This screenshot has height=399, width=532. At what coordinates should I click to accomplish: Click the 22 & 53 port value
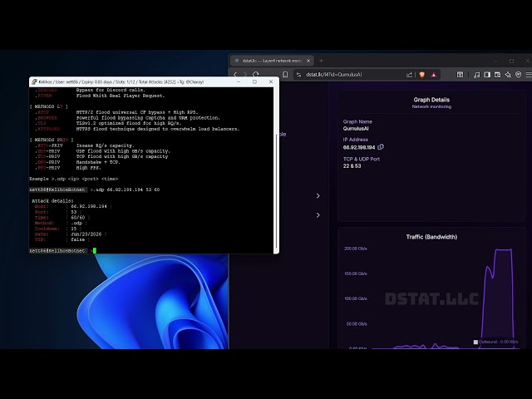[x=352, y=166]
